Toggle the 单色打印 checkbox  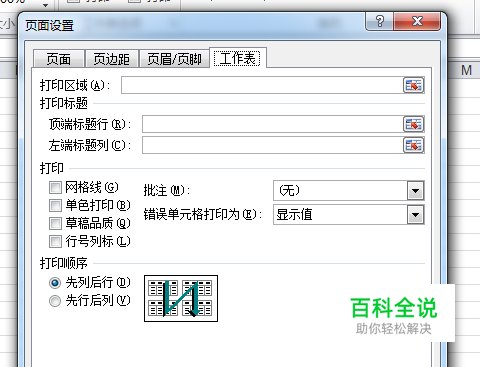coord(55,205)
